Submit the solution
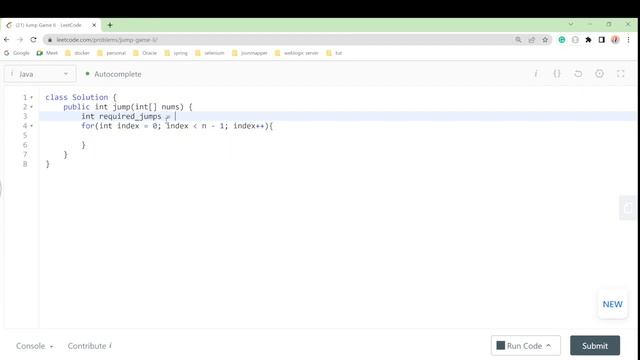The height and width of the screenshot is (360, 640). 595,346
